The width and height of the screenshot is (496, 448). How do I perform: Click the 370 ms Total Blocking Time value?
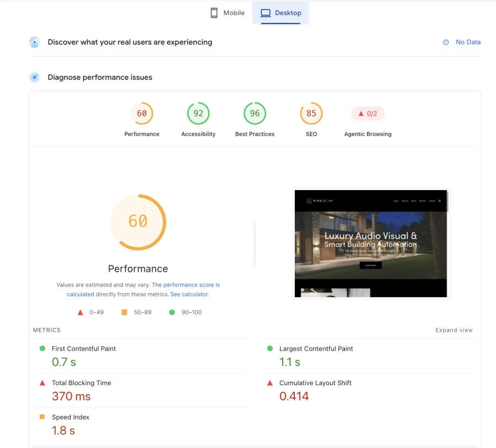[71, 396]
